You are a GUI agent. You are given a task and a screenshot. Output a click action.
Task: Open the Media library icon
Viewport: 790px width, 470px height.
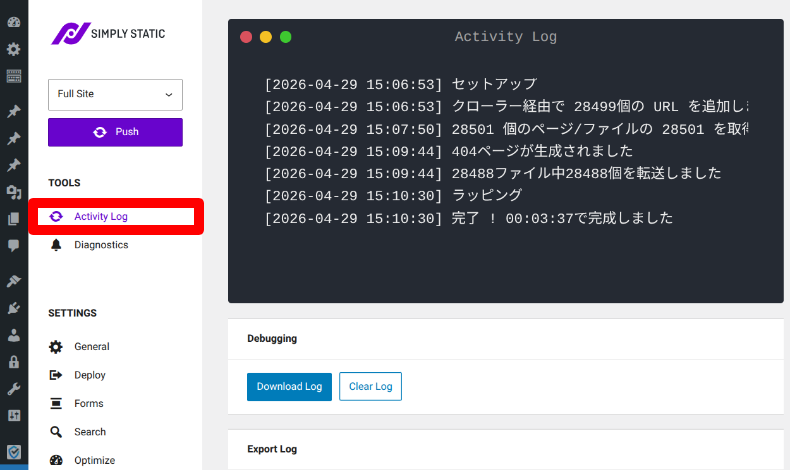pos(14,192)
